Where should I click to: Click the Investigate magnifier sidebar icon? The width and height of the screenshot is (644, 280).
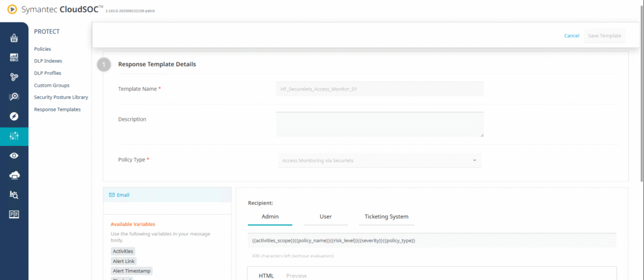[14, 97]
